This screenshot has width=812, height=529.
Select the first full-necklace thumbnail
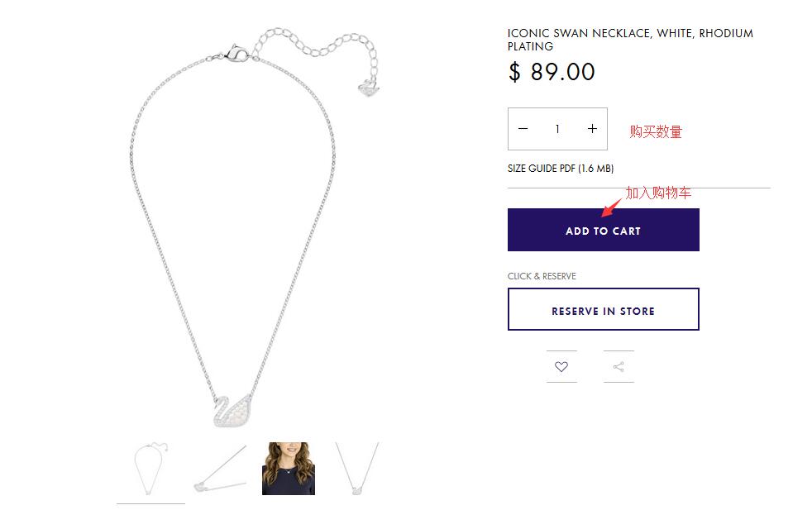150,469
